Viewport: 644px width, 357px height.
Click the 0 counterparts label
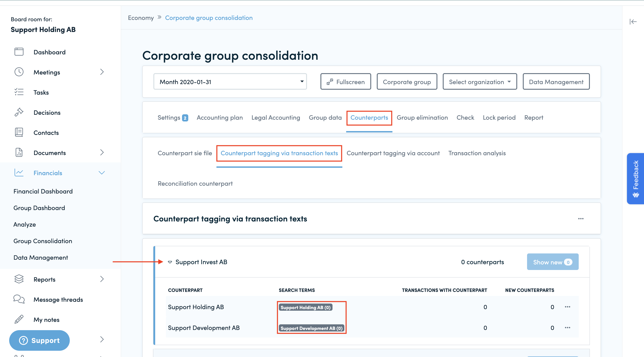(x=482, y=262)
